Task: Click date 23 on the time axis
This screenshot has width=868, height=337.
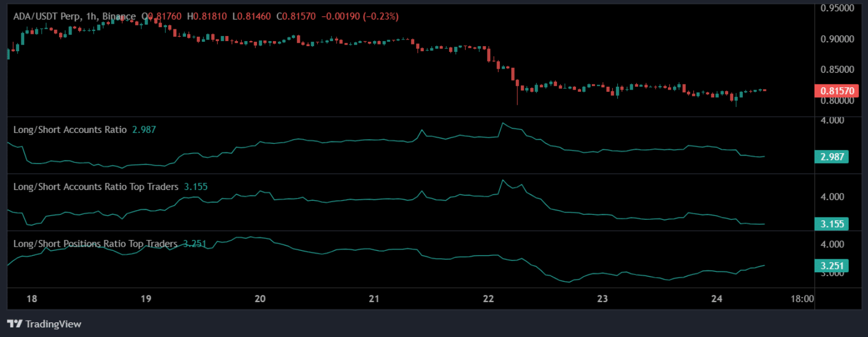Action: (x=603, y=299)
